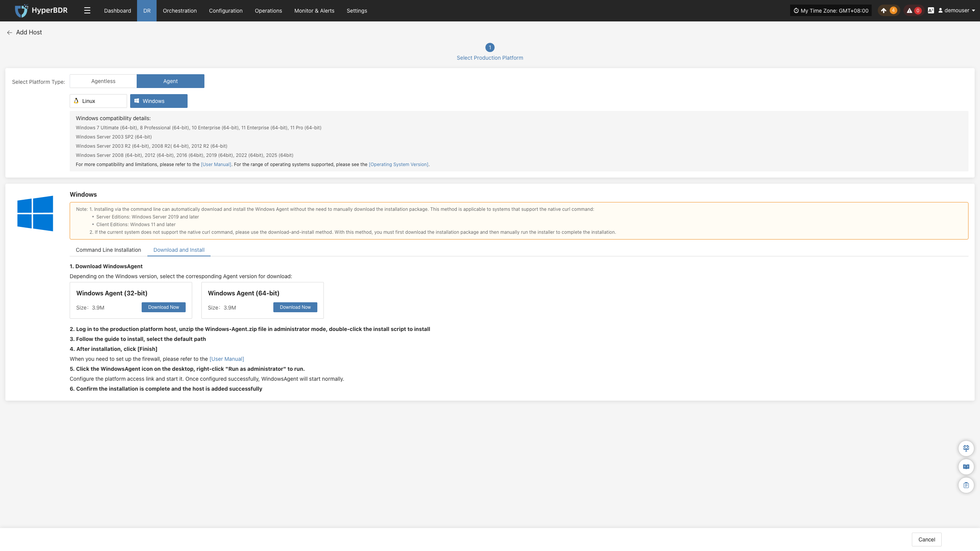Open the Settings menu
The image size is (980, 551).
click(x=357, y=11)
